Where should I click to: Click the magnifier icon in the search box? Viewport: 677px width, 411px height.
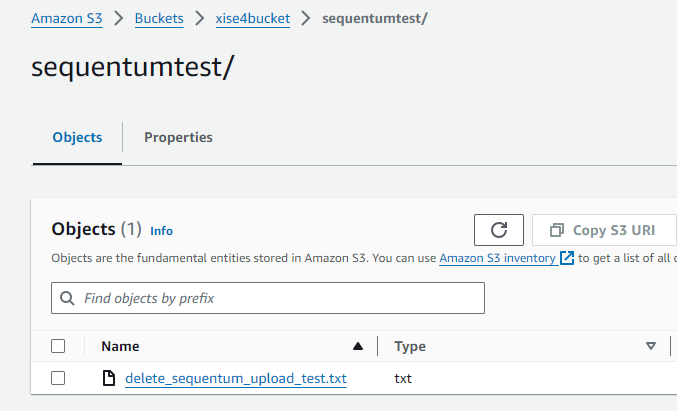[68, 298]
